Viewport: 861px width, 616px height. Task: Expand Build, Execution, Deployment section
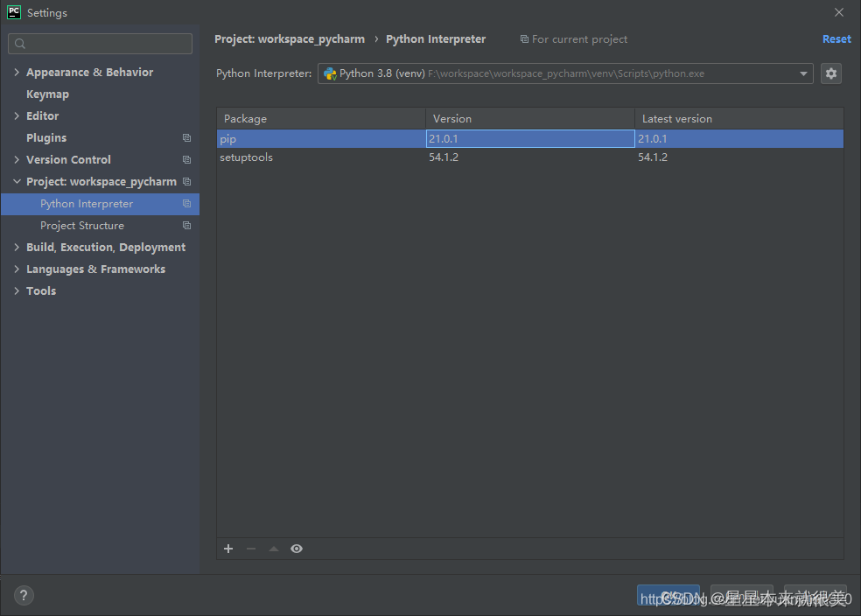(17, 247)
